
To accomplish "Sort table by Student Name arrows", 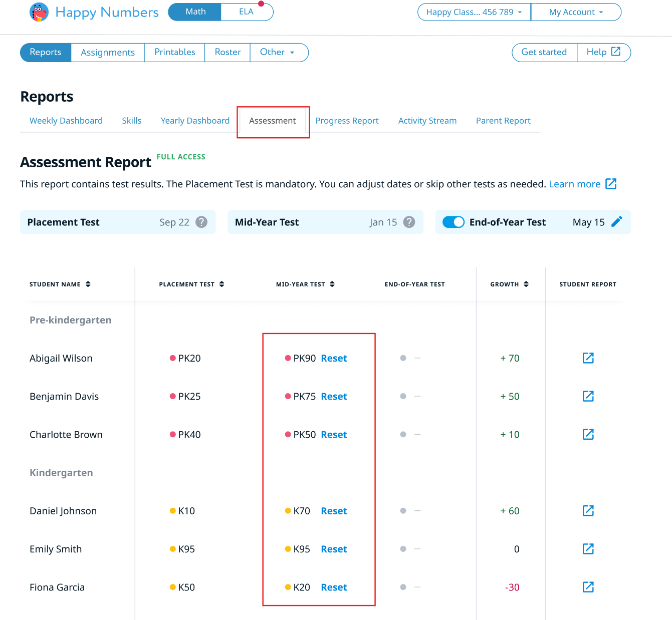I will tap(88, 284).
